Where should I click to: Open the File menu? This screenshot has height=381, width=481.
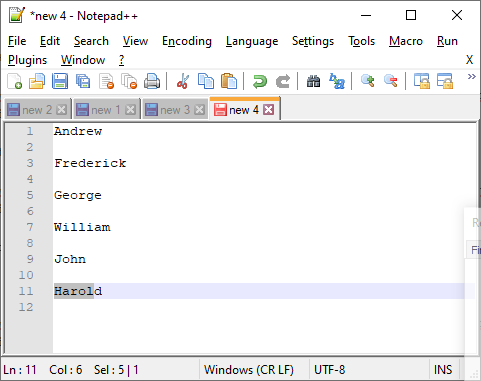17,41
